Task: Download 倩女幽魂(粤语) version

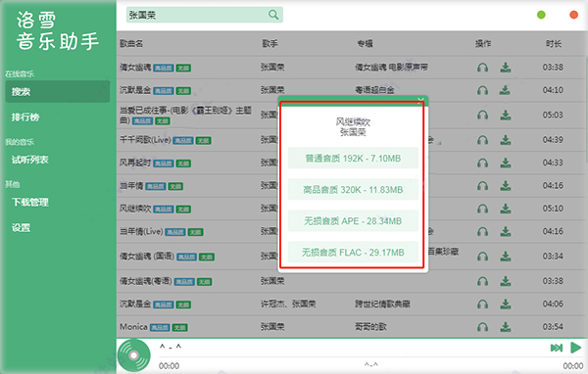Action: (506, 281)
